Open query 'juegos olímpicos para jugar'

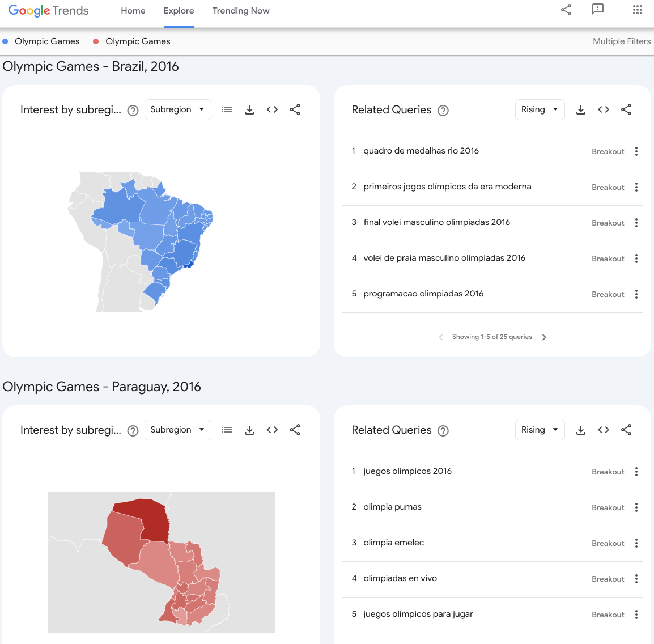coord(418,615)
